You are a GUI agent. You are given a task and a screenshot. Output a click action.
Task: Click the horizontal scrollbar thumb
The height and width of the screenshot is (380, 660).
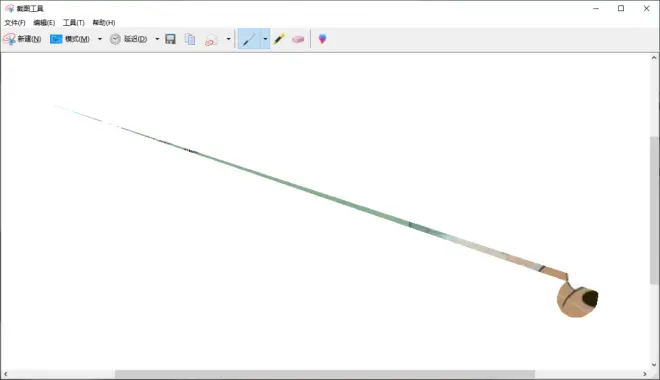pyautogui.click(x=325, y=374)
